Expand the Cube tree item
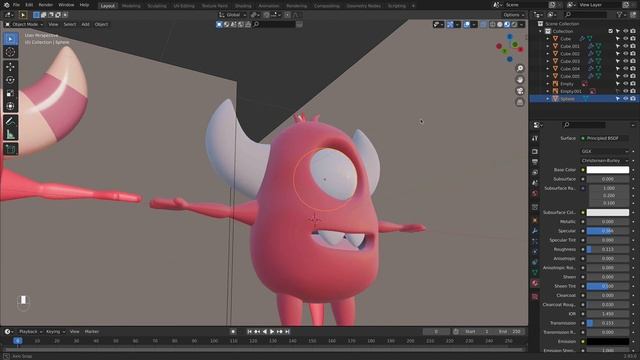 coord(548,38)
